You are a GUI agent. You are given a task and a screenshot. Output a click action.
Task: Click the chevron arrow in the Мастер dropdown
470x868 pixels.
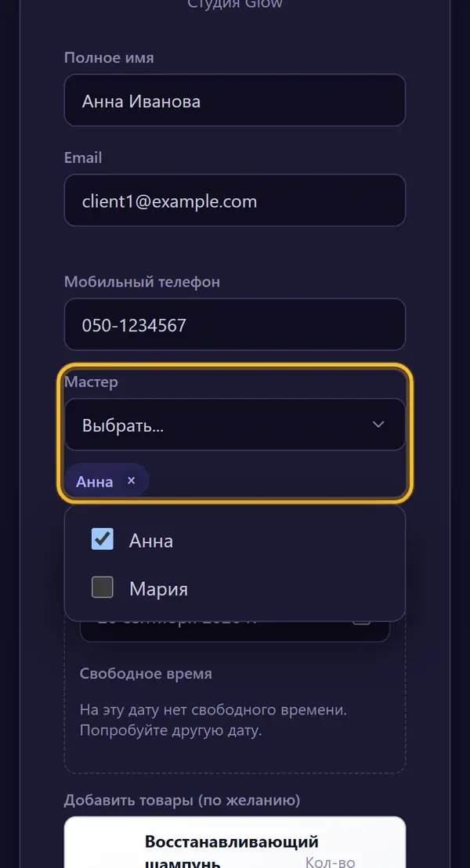tap(378, 425)
